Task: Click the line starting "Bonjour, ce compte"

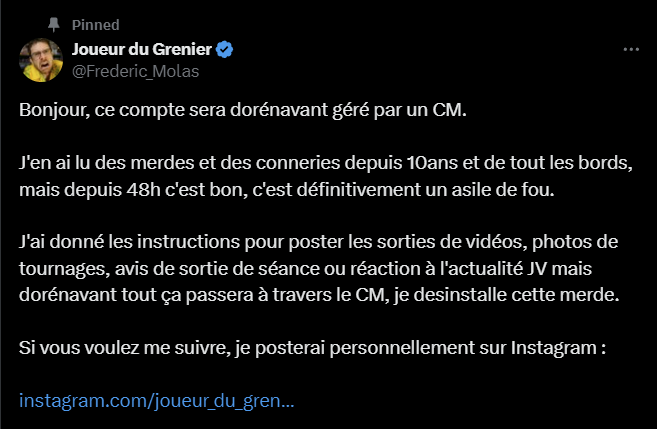Action: pyautogui.click(x=243, y=108)
